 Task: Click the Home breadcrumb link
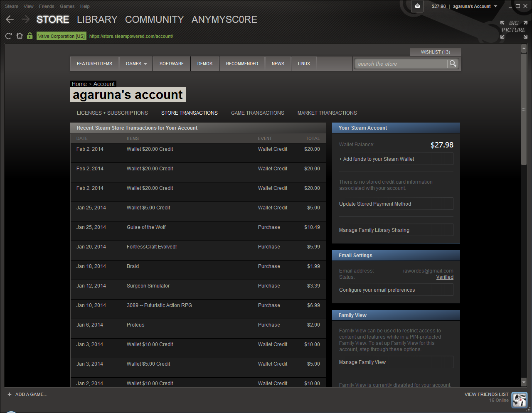(79, 84)
